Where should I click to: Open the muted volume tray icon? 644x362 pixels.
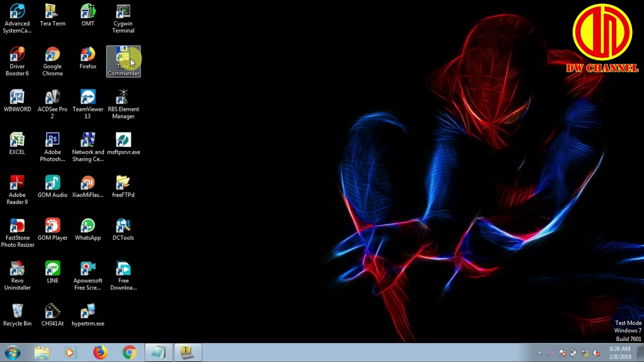[597, 353]
